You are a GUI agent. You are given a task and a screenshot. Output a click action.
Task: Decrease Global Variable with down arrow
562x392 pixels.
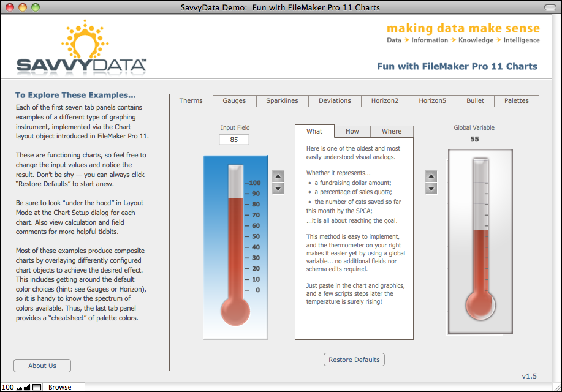point(431,189)
